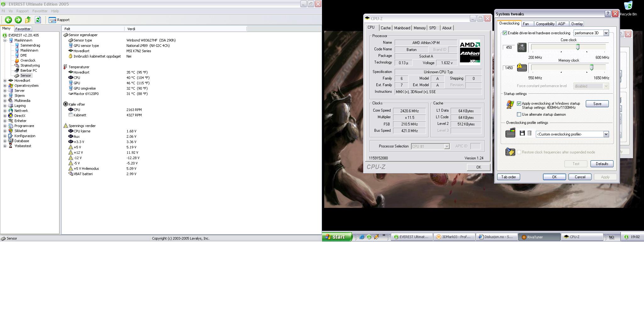This screenshot has height=322, width=644.
Task: Expand the Hovedkort tree node
Action: tap(5, 80)
